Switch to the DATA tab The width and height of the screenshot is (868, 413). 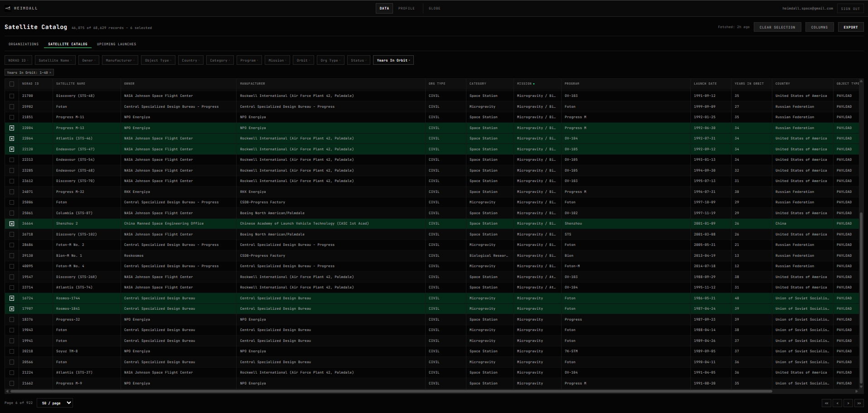[x=384, y=8]
